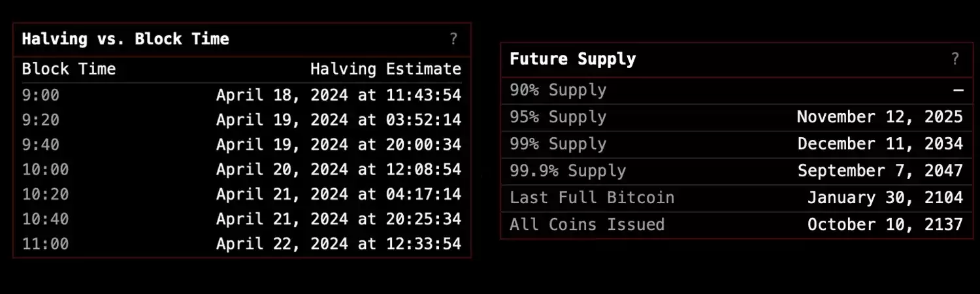Click the All Coins Issued label
The image size is (980, 294).
click(x=587, y=225)
